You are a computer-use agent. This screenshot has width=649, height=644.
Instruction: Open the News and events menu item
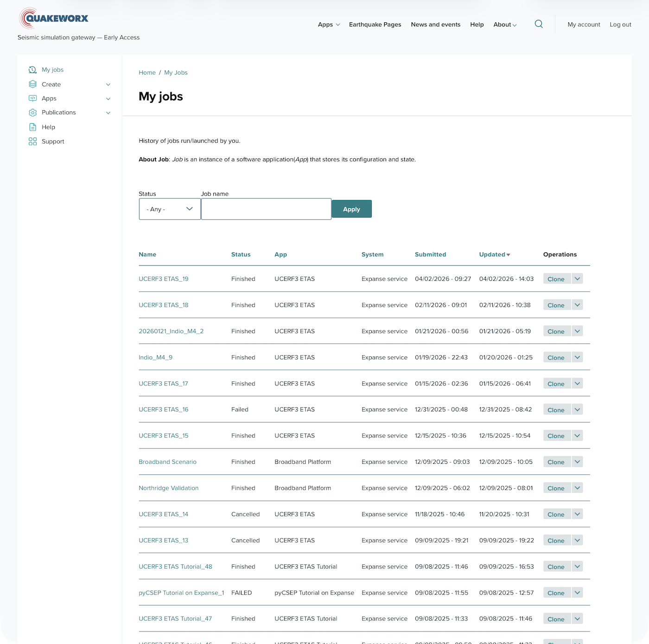pyautogui.click(x=435, y=25)
